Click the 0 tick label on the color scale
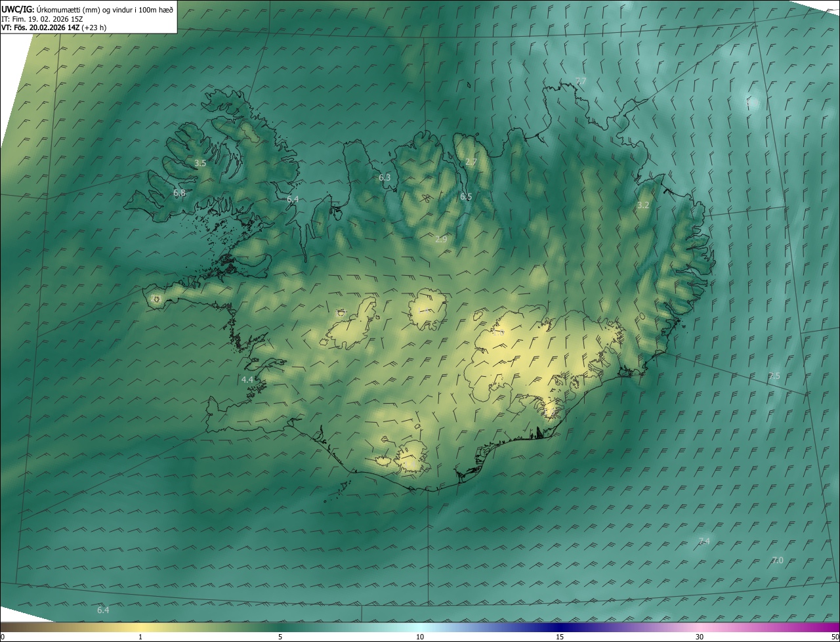This screenshot has height=642, width=840. click(2, 637)
